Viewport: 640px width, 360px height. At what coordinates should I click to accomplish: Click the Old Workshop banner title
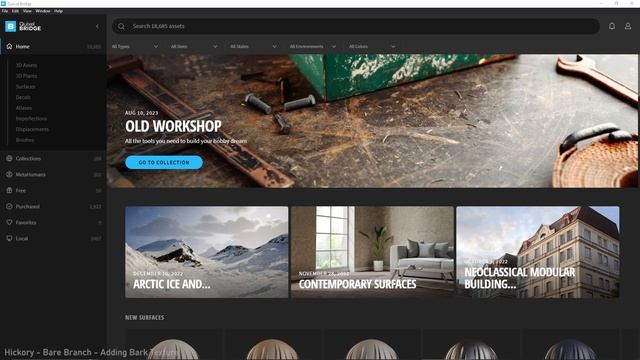point(173,126)
